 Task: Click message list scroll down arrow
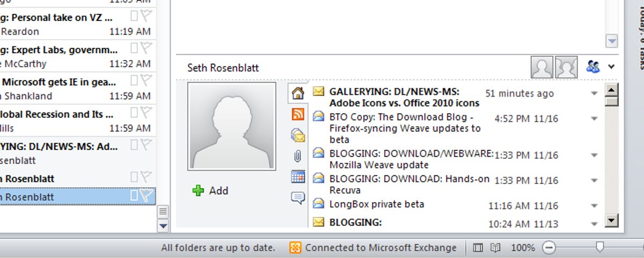(163, 226)
